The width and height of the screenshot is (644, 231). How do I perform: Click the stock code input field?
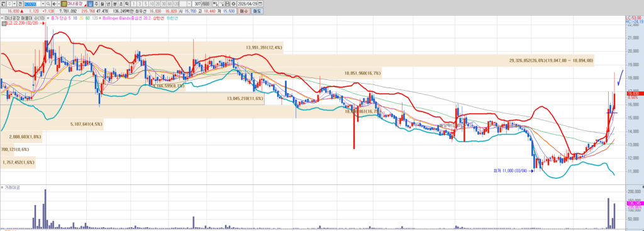[x=32, y=4]
